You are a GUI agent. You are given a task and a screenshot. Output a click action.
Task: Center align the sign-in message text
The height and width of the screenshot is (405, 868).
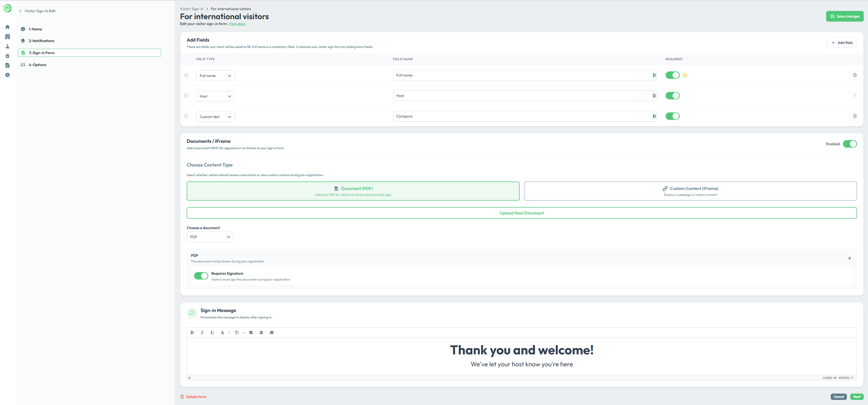261,333
